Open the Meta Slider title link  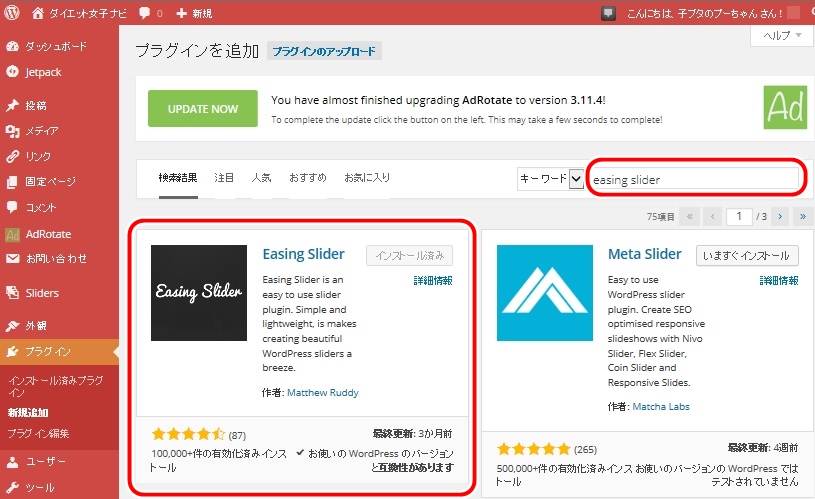click(x=645, y=254)
